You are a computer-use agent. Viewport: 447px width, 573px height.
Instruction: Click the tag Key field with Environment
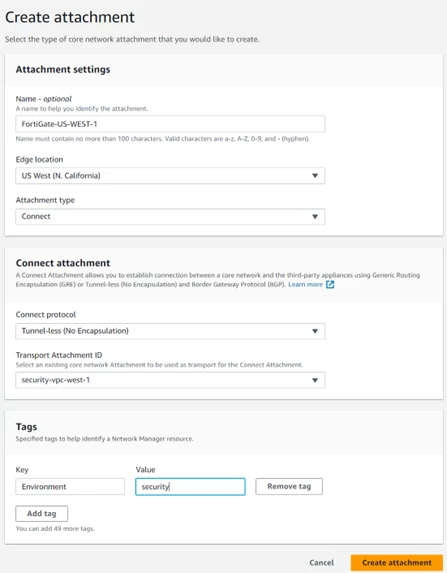(70, 486)
